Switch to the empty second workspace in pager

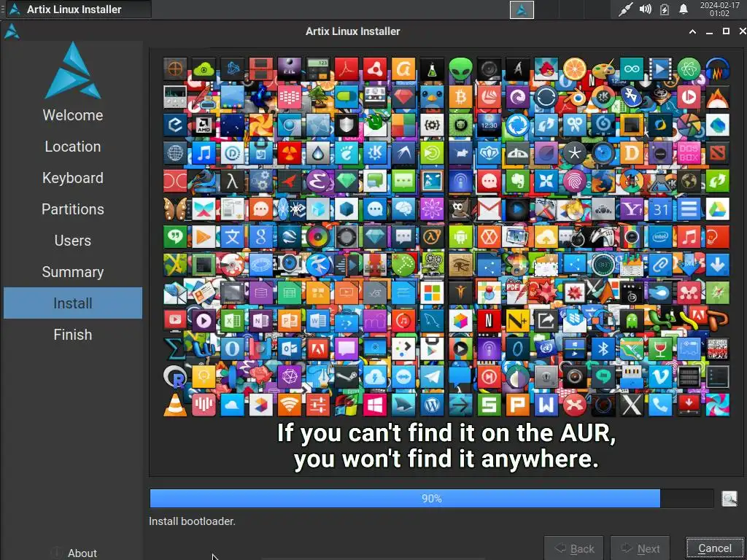(x=546, y=9)
